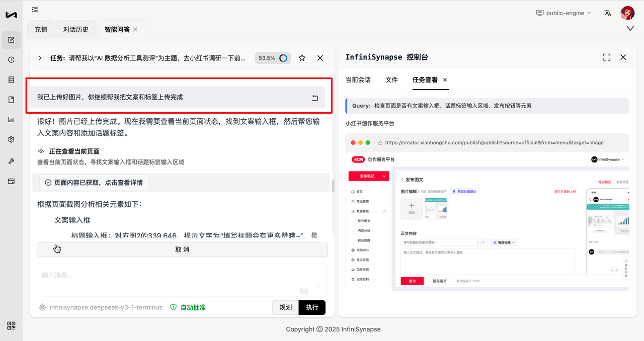Switch to 规划 plan mode
This screenshot has height=341, width=644.
(x=285, y=307)
